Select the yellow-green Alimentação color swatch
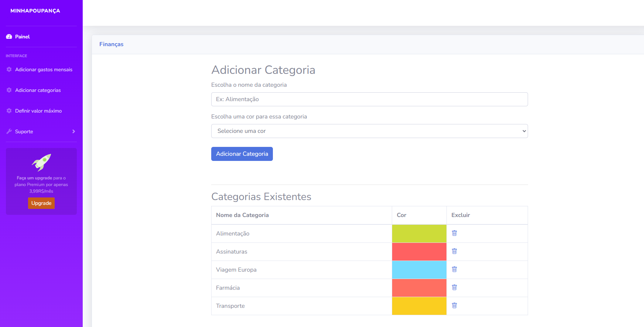Image resolution: width=644 pixels, height=327 pixels. [x=419, y=234]
